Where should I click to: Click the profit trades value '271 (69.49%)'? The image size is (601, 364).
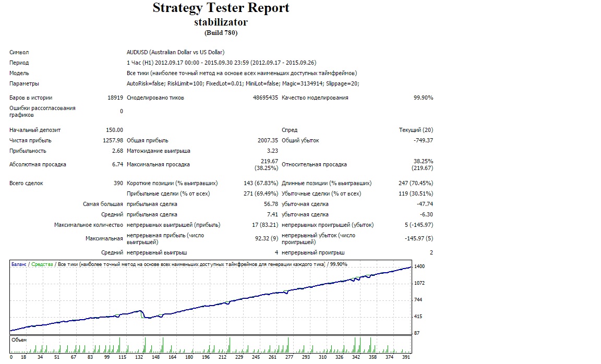261,194
